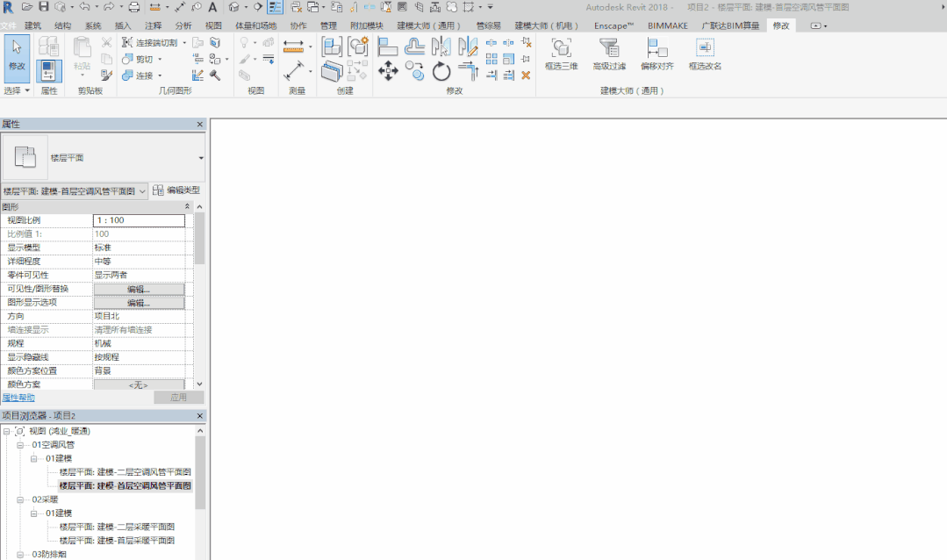Open 图形显示选项 with its 编辑 button
This screenshot has width=947, height=560.
pyautogui.click(x=139, y=303)
